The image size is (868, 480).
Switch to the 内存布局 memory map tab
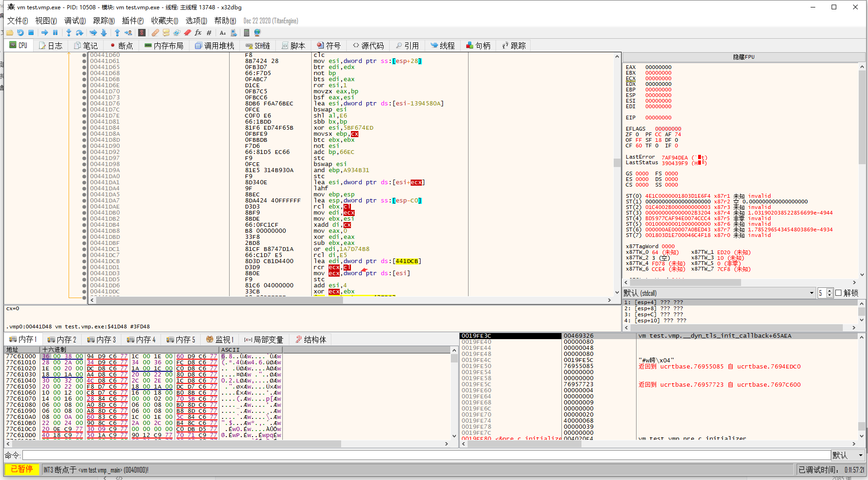[x=164, y=46]
